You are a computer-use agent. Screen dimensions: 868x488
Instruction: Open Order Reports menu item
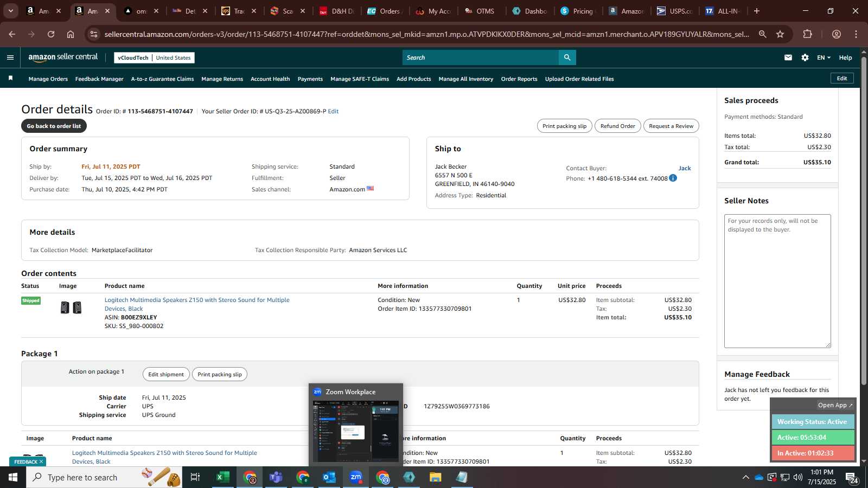519,79
